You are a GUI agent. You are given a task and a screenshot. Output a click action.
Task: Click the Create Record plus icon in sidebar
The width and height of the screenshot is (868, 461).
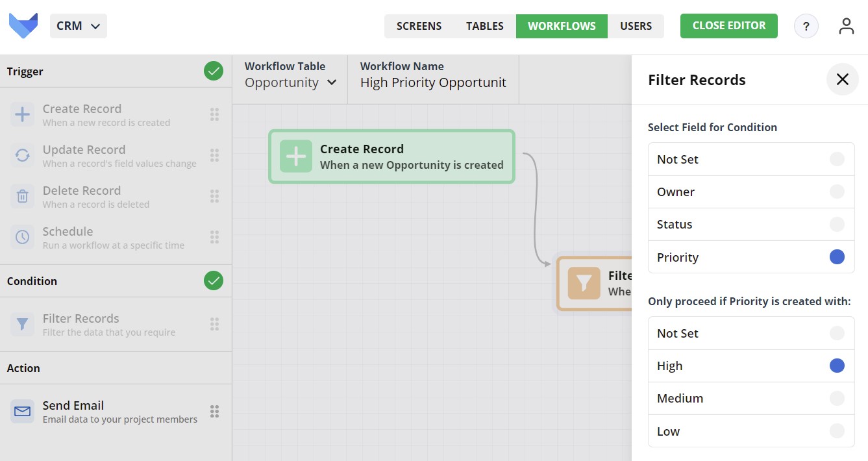(x=23, y=115)
